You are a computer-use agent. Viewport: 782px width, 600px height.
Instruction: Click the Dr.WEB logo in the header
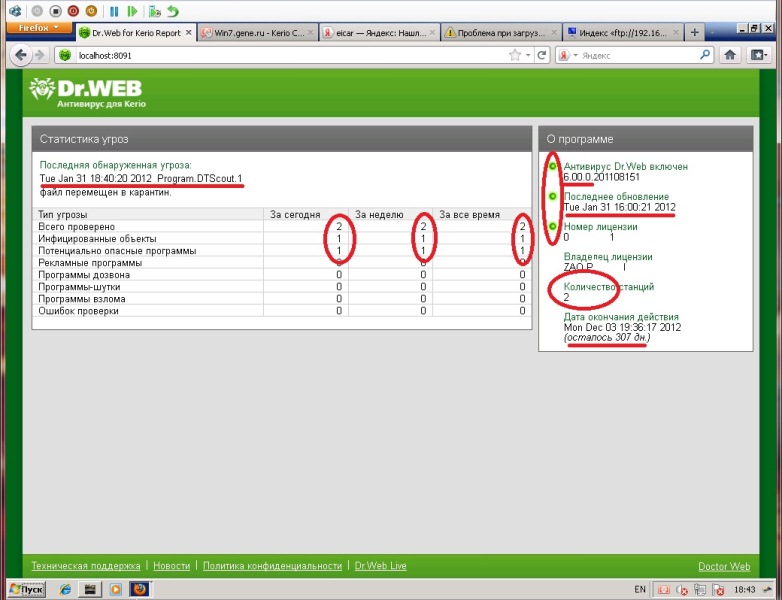point(87,93)
